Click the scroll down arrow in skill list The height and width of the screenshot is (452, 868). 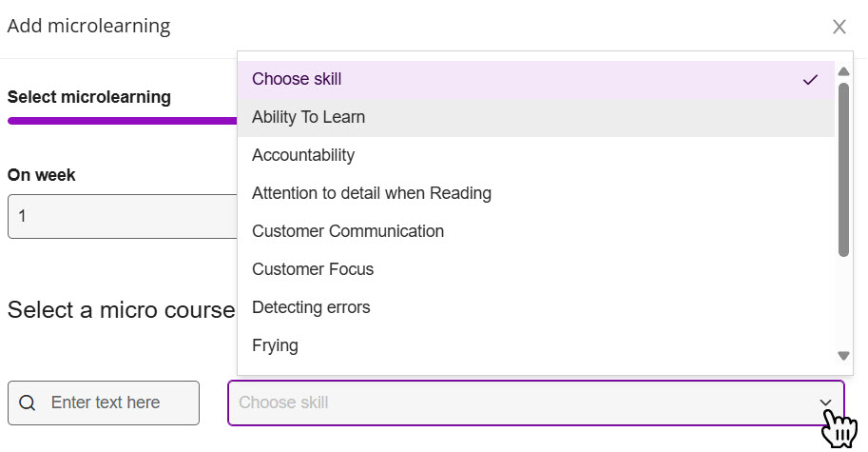pos(843,356)
